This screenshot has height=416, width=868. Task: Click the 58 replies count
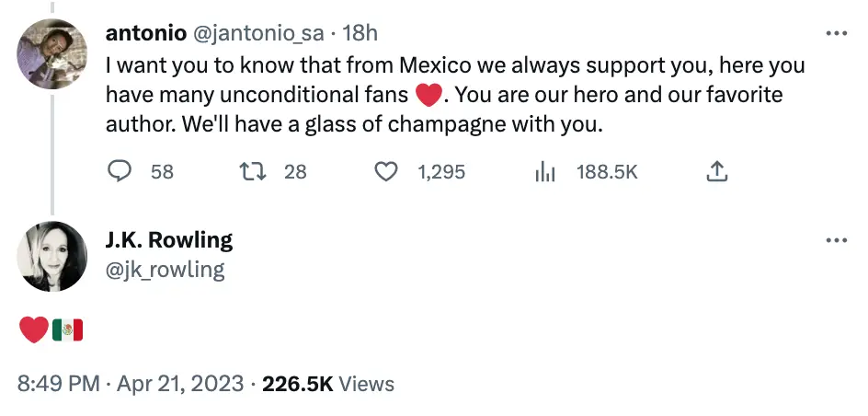coord(162,171)
